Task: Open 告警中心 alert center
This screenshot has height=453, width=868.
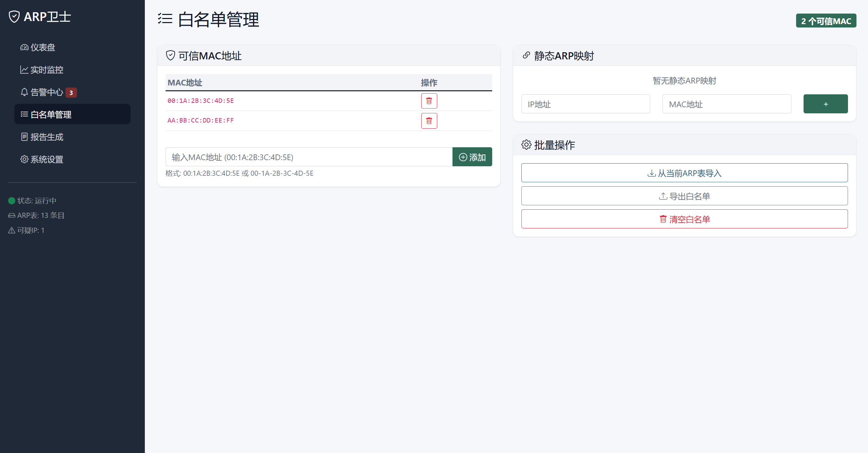Action: [x=46, y=92]
